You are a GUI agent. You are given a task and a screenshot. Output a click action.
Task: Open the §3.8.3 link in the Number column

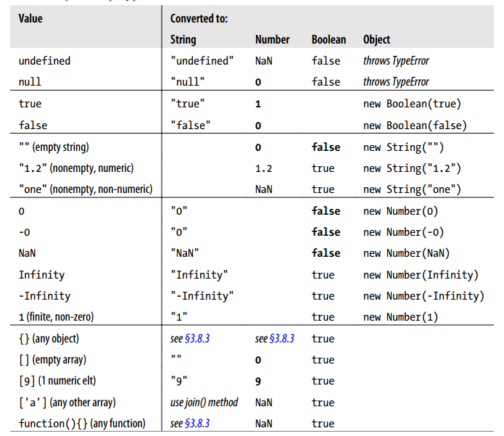click(x=281, y=339)
